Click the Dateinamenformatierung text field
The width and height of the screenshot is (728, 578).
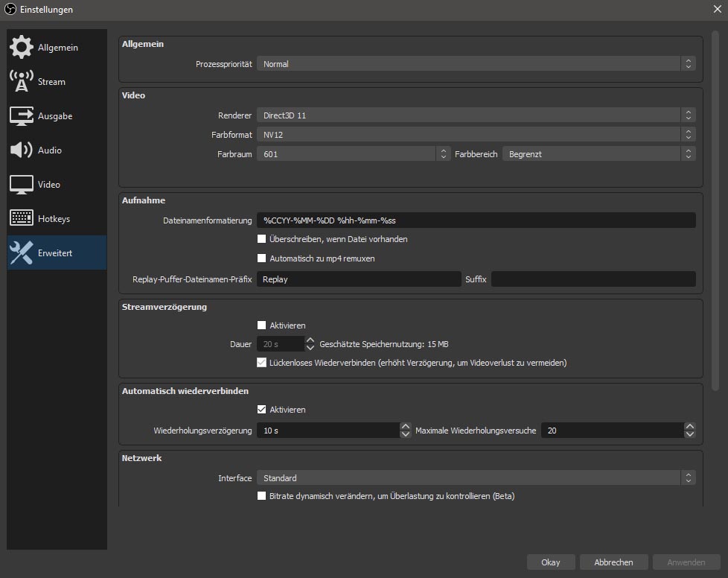tap(476, 220)
